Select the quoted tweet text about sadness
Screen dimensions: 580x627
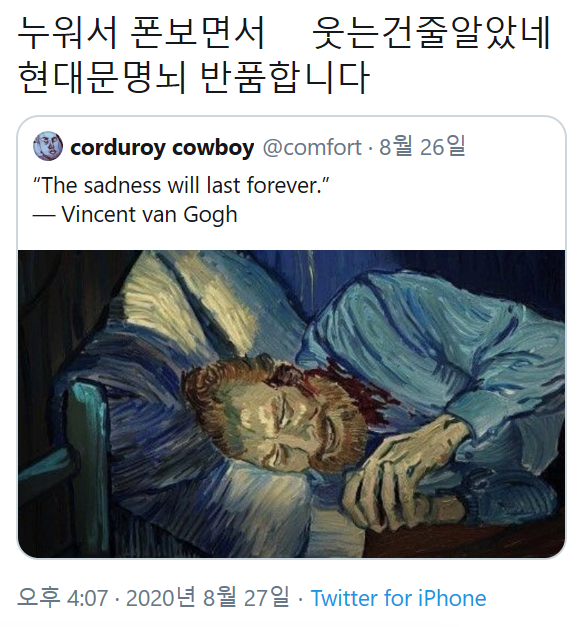[x=181, y=185]
